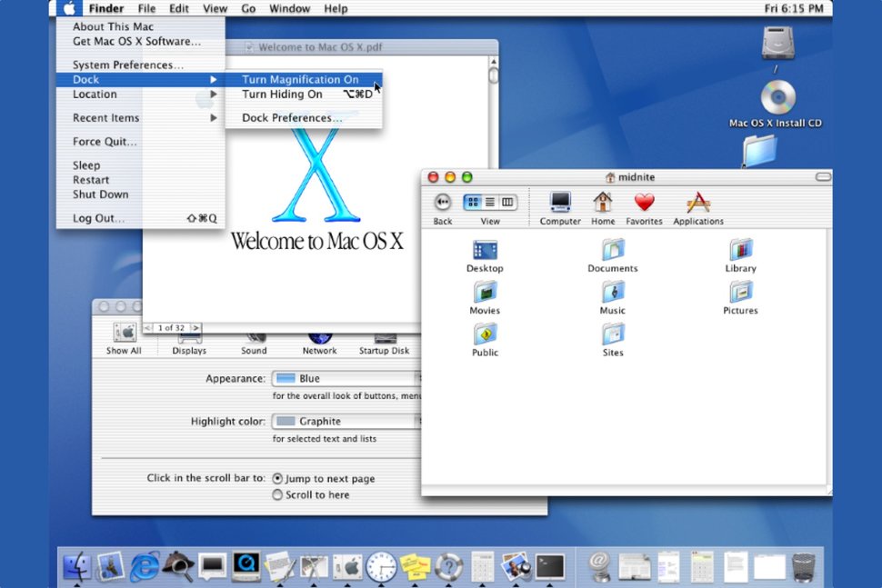This screenshot has height=588, width=882.
Task: Select Dock Preferences menu item
Action: [x=292, y=118]
